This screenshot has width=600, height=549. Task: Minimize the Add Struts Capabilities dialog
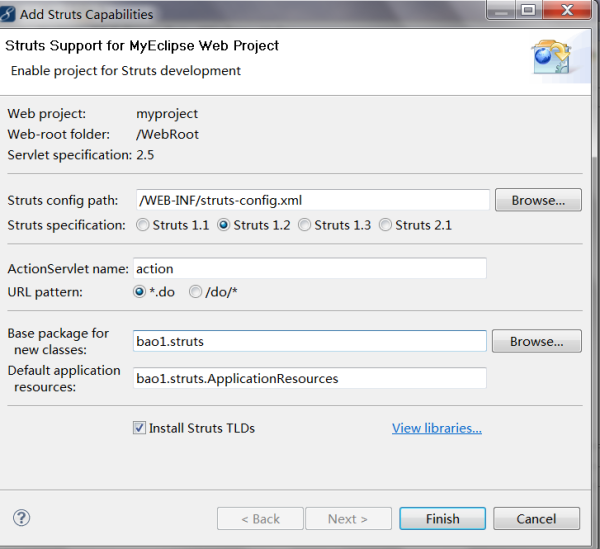click(501, 10)
